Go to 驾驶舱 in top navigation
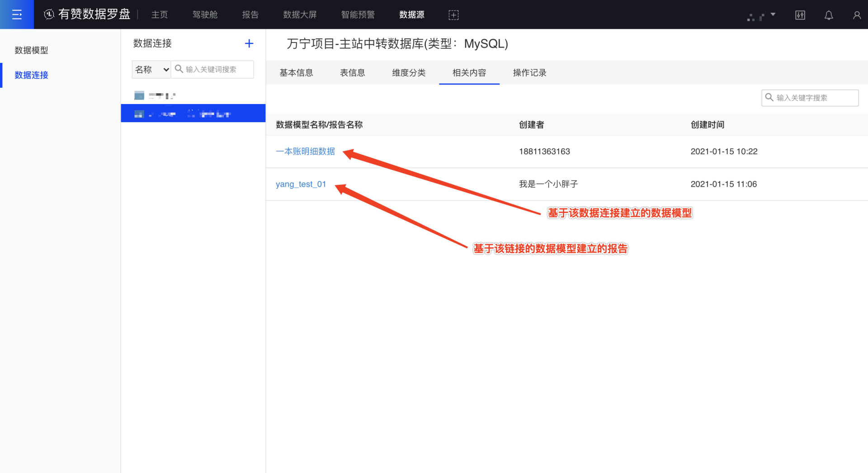The height and width of the screenshot is (473, 868). (205, 15)
